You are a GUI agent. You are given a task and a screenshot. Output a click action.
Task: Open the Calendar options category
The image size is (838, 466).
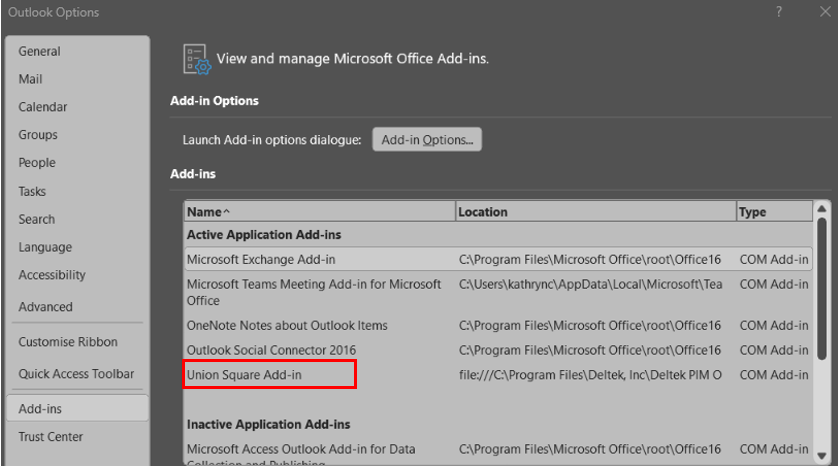pyautogui.click(x=43, y=107)
